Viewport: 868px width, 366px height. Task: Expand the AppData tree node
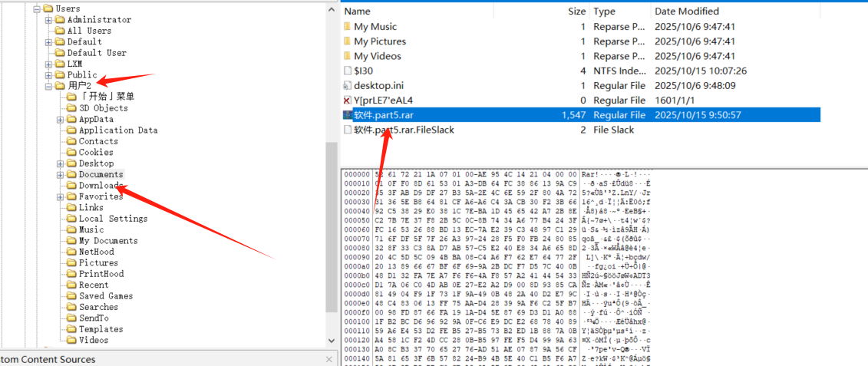[x=61, y=120]
